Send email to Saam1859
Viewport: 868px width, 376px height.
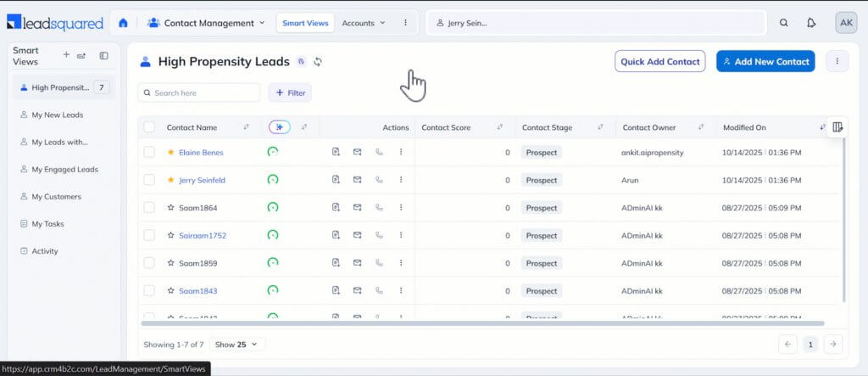point(357,263)
